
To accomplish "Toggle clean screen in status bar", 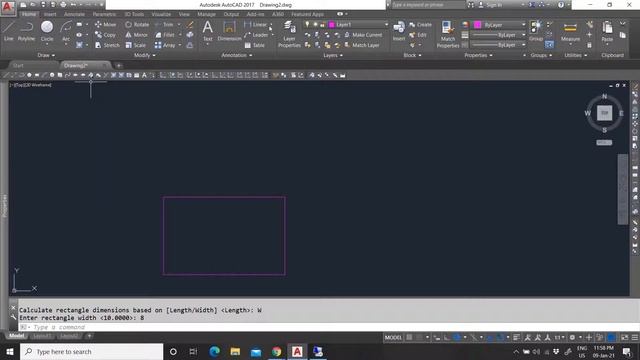I will 624,338.
